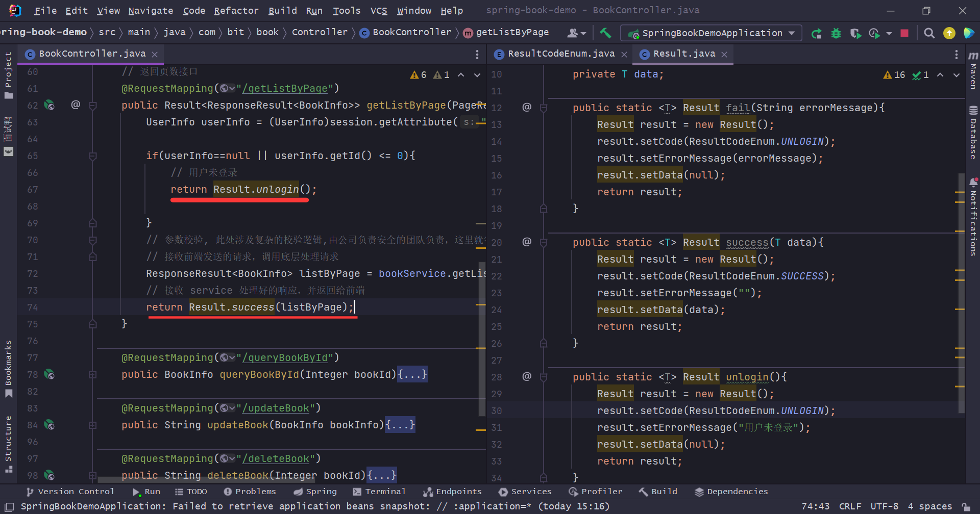The image size is (980, 514).
Task: Open the Structure tool window
Action: coord(8,445)
